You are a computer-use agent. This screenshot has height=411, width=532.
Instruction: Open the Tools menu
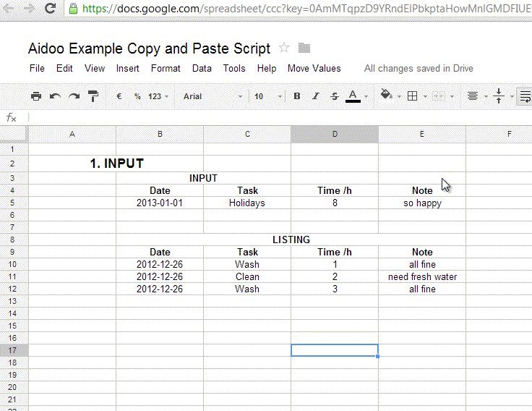(234, 68)
